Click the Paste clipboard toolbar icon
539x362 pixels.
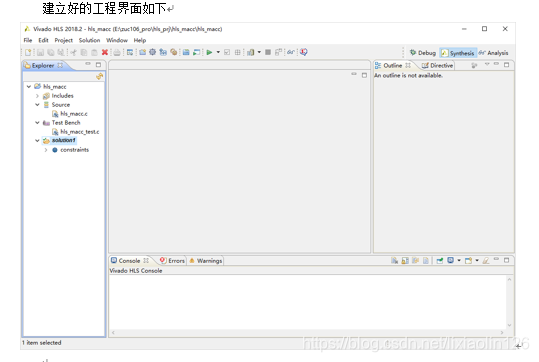(94, 52)
